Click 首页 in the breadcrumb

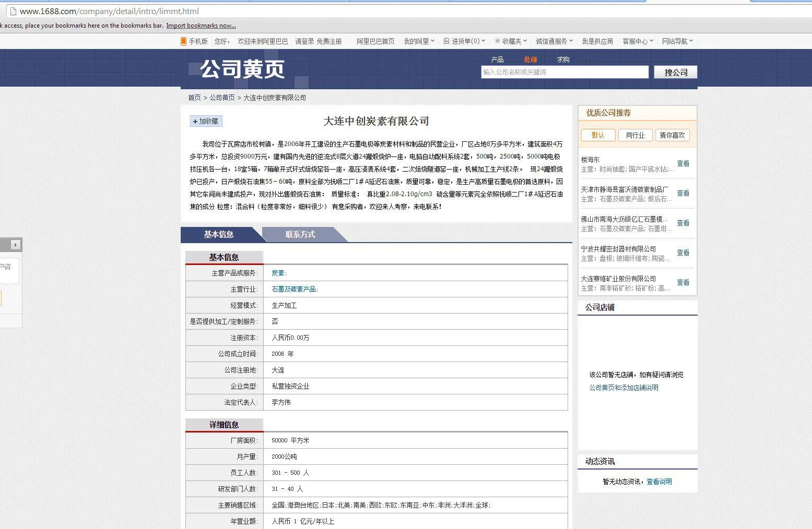coord(194,98)
